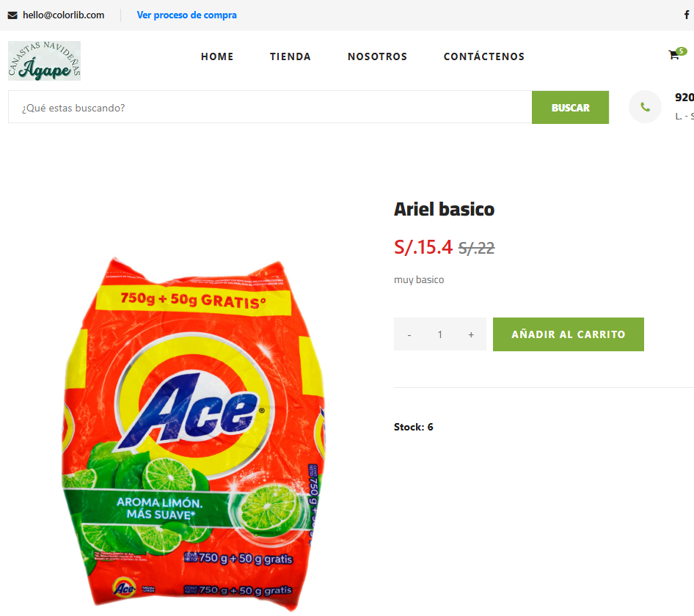694x616 pixels.
Task: Click the green phone icon
Action: click(x=646, y=107)
